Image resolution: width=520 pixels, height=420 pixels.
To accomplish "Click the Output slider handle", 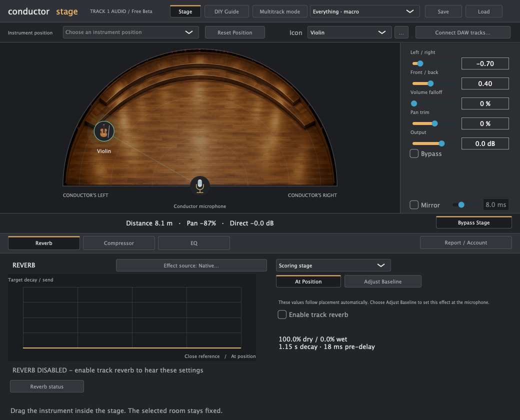I will click(441, 143).
